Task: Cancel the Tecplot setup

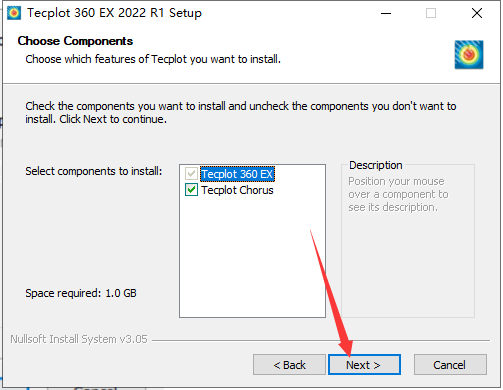Action: 450,365
